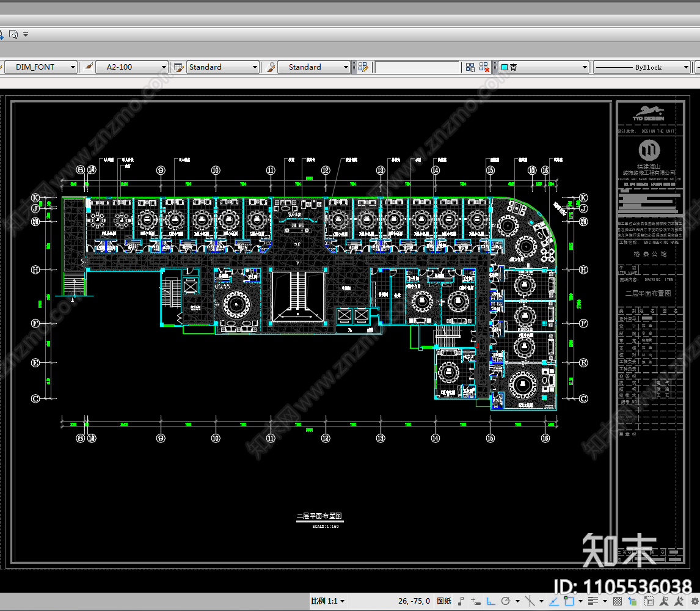Click the coordinates readout 26, -75, 0
This screenshot has width=700, height=611.
(x=414, y=601)
